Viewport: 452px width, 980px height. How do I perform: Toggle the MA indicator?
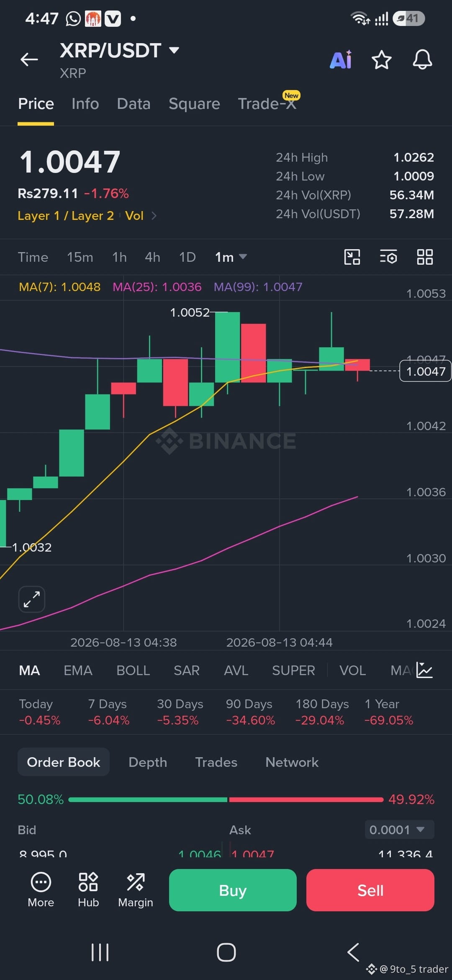[x=29, y=671]
